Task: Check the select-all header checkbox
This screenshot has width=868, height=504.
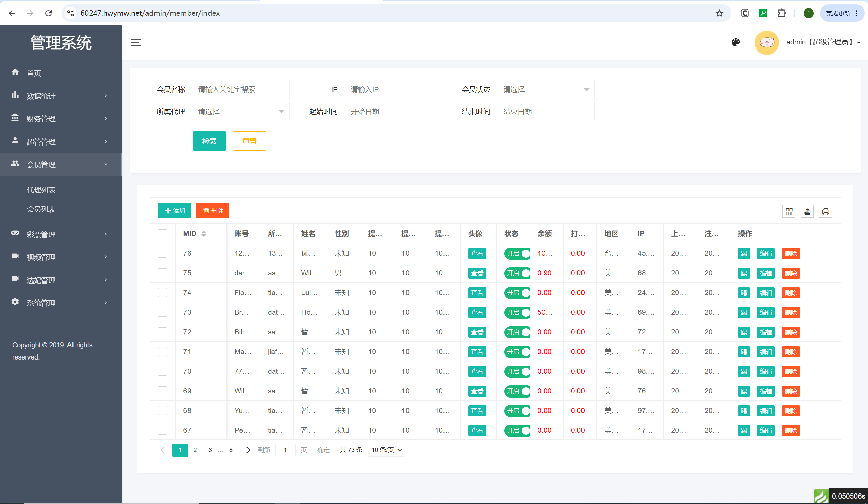Action: pos(162,234)
